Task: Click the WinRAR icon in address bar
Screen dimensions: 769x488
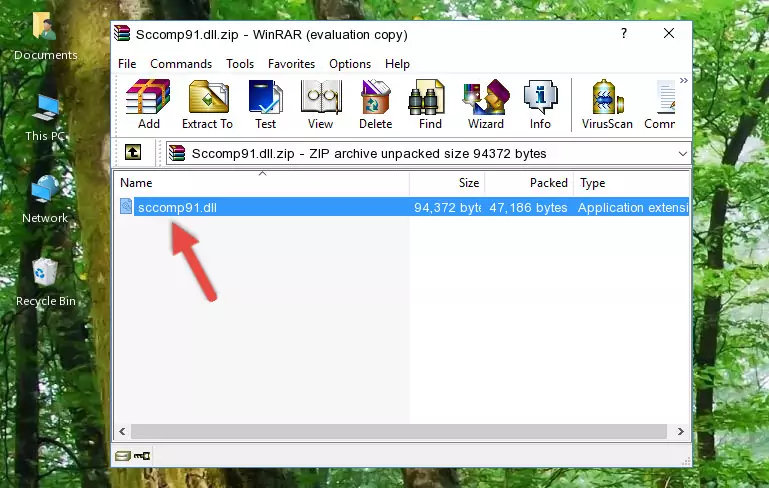Action: pyautogui.click(x=177, y=154)
